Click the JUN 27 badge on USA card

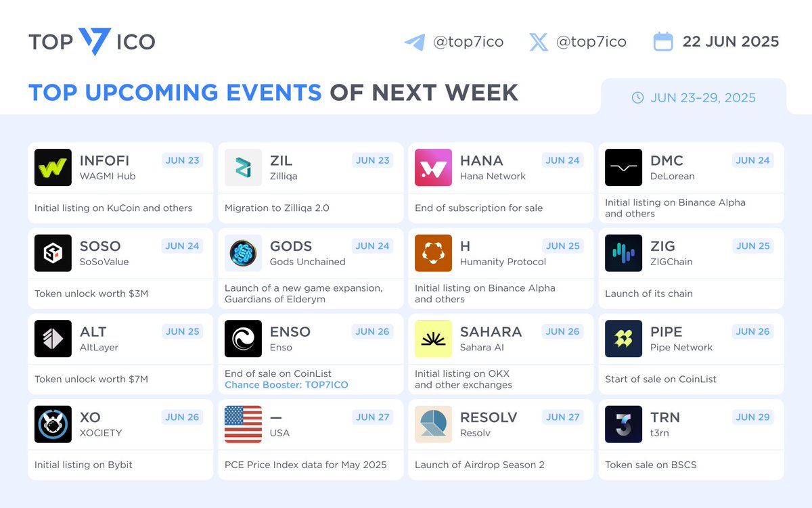click(373, 417)
